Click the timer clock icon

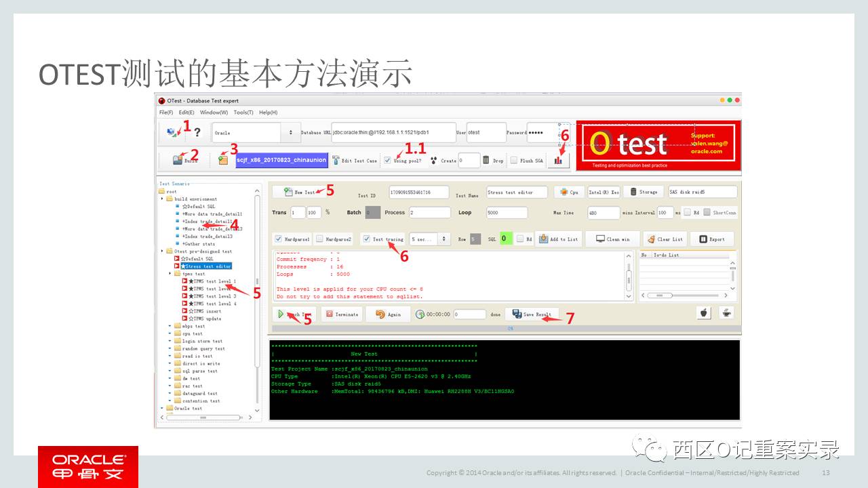point(420,314)
